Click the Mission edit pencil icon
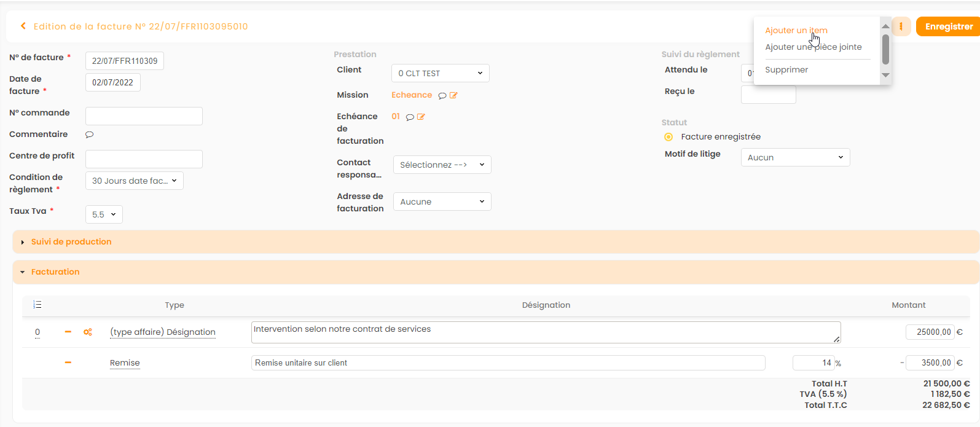The image size is (980, 427). pos(453,95)
